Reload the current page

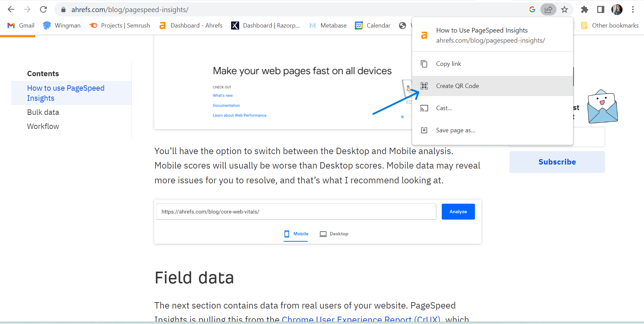[43, 9]
